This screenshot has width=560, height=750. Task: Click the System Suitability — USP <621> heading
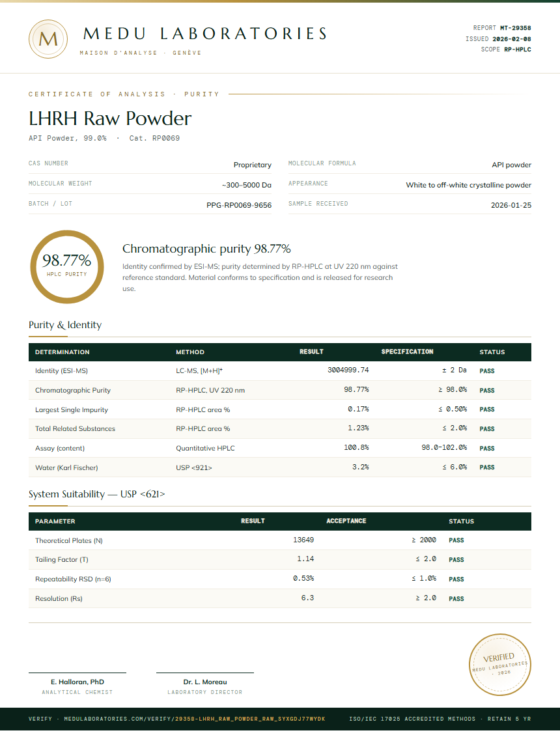click(96, 494)
